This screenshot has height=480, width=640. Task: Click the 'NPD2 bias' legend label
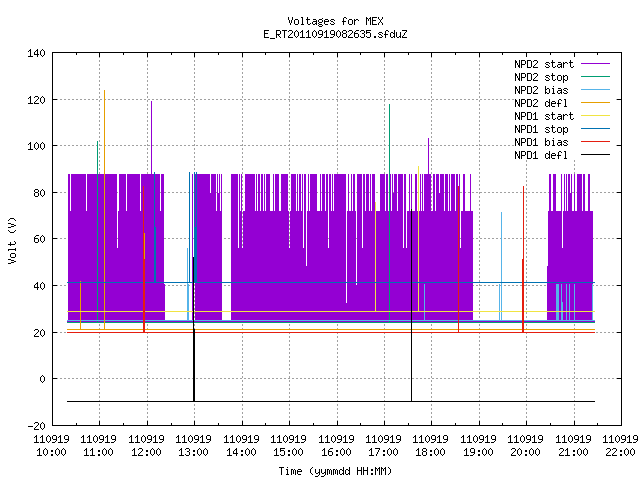[541, 90]
